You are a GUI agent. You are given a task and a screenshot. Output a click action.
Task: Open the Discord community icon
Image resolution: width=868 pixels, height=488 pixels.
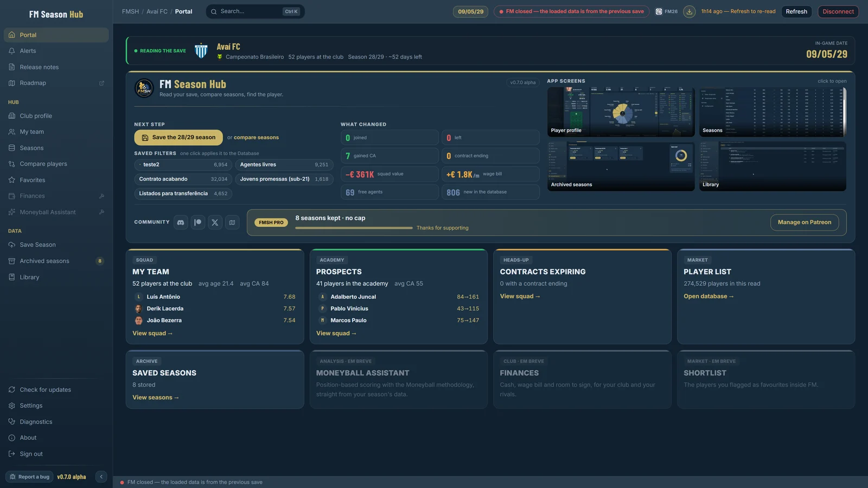pos(181,222)
